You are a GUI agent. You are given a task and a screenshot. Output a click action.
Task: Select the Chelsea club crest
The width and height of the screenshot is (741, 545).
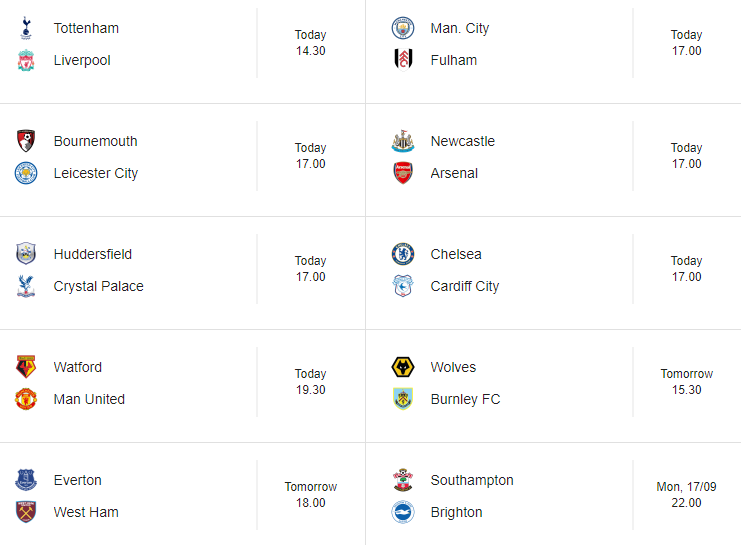click(x=403, y=254)
